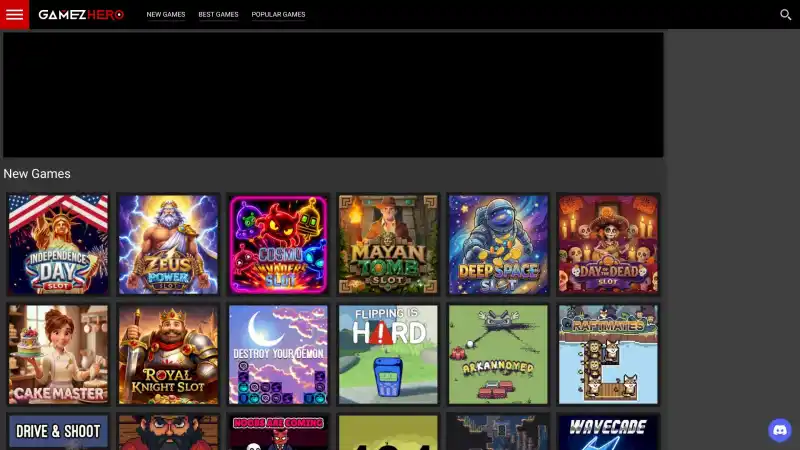The width and height of the screenshot is (800, 450).
Task: Open the search magnifier icon
Action: coord(786,14)
